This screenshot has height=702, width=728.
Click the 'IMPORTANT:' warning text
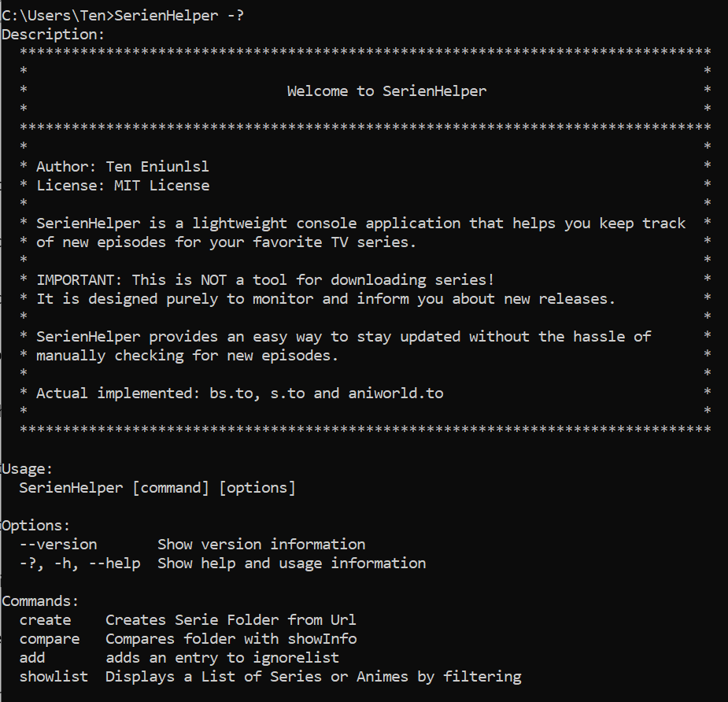pyautogui.click(x=79, y=280)
